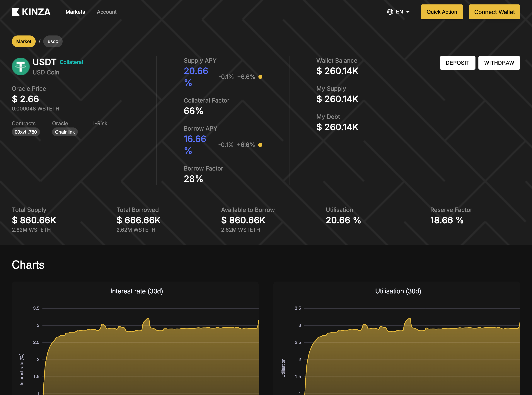532x395 pixels.
Task: Go back via Market breadcrumb pill
Action: coord(24,41)
